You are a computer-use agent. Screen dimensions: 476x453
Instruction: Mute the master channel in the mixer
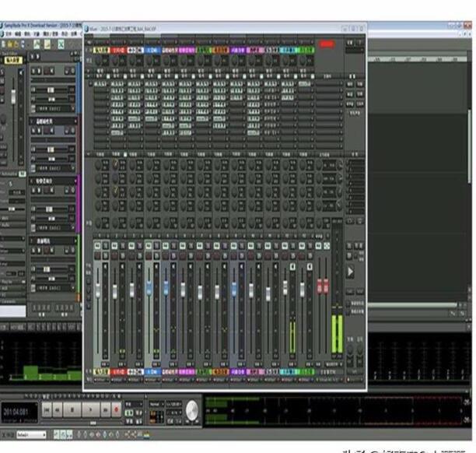click(318, 245)
